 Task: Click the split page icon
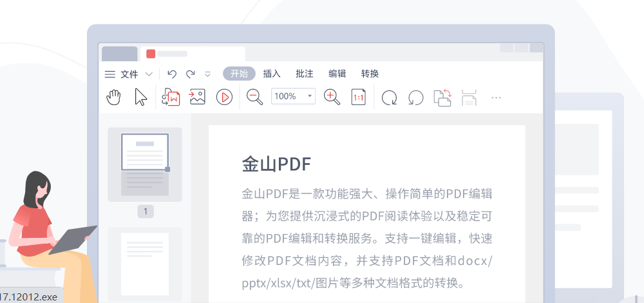(x=469, y=97)
